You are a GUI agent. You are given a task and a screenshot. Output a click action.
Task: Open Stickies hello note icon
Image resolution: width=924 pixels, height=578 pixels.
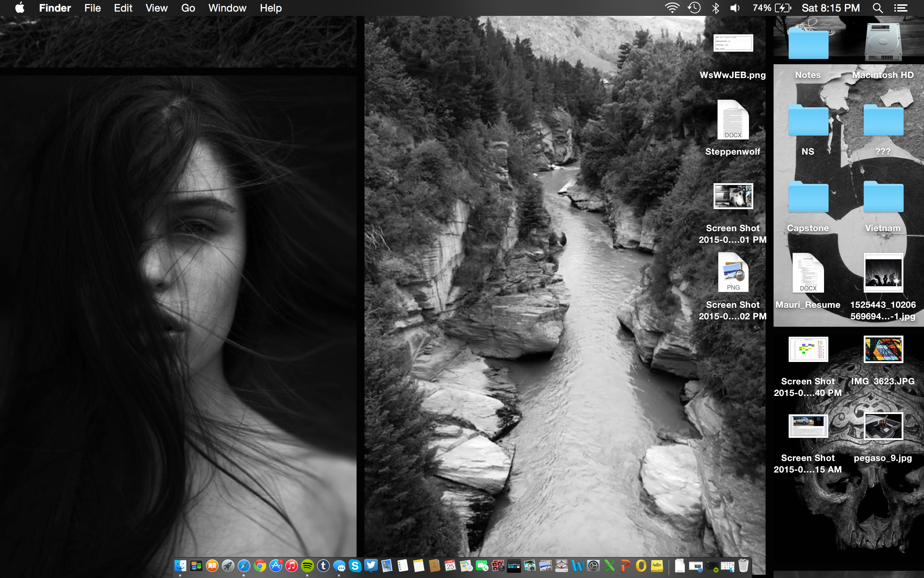click(x=657, y=565)
